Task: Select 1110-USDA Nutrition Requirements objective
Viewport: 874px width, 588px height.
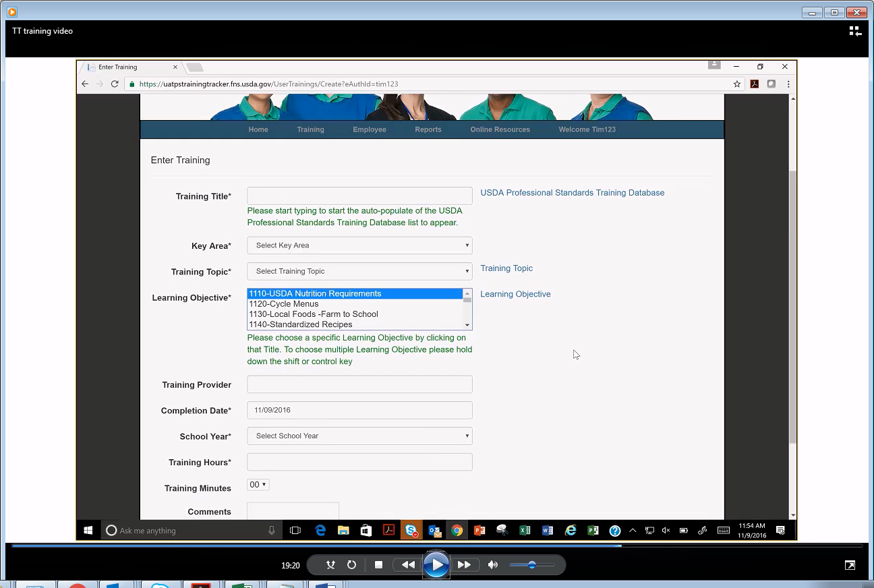Action: 355,294
